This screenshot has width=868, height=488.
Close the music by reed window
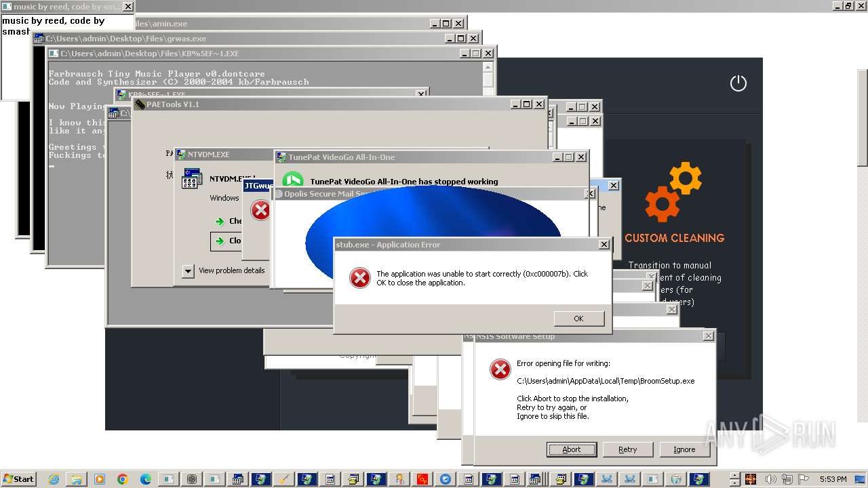coord(127,7)
